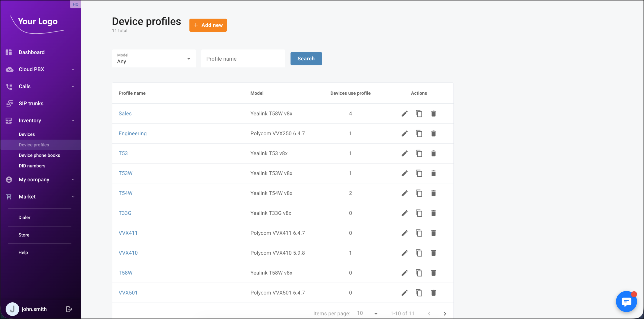644x319 pixels.
Task: Copy the T54W device profile
Action: [419, 193]
